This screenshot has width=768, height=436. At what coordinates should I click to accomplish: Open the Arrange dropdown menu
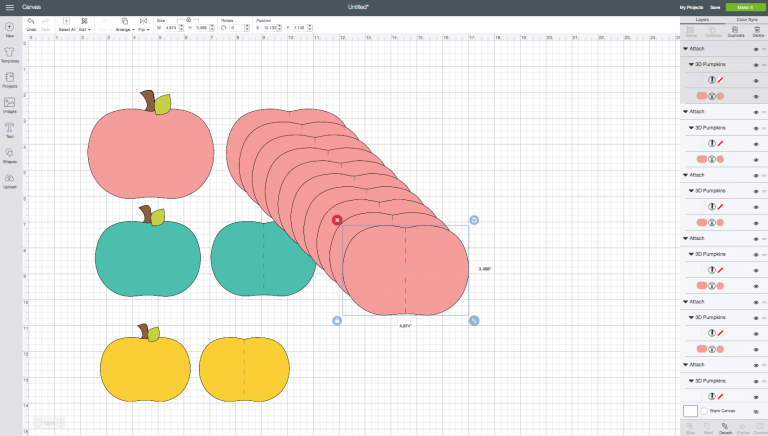[x=125, y=24]
